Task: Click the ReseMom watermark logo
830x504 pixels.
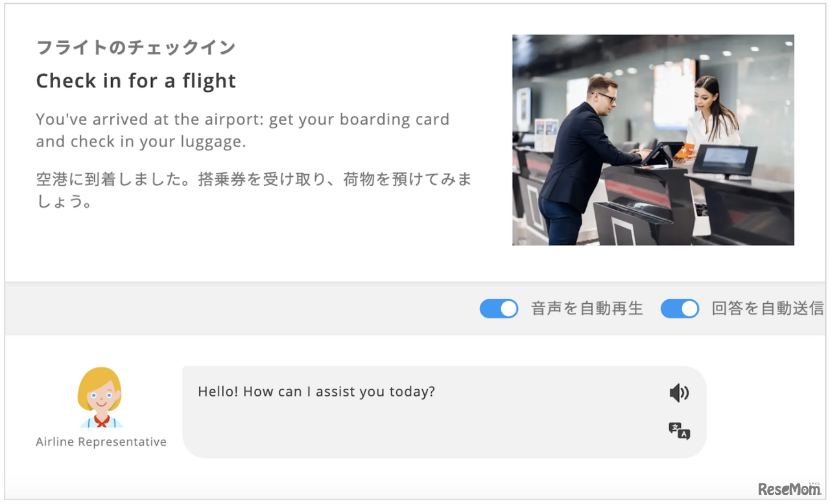Action: pos(789,489)
